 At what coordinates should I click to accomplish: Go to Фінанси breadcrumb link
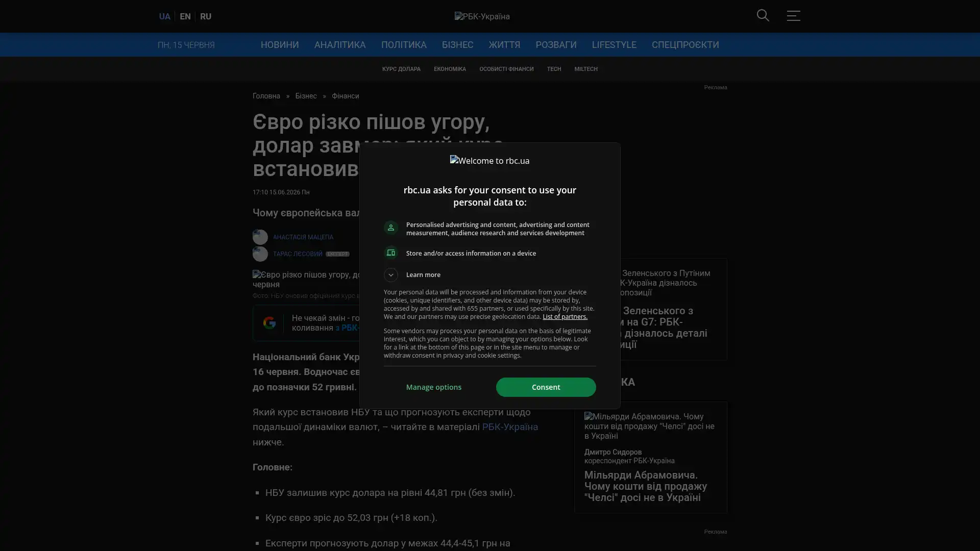(x=345, y=96)
